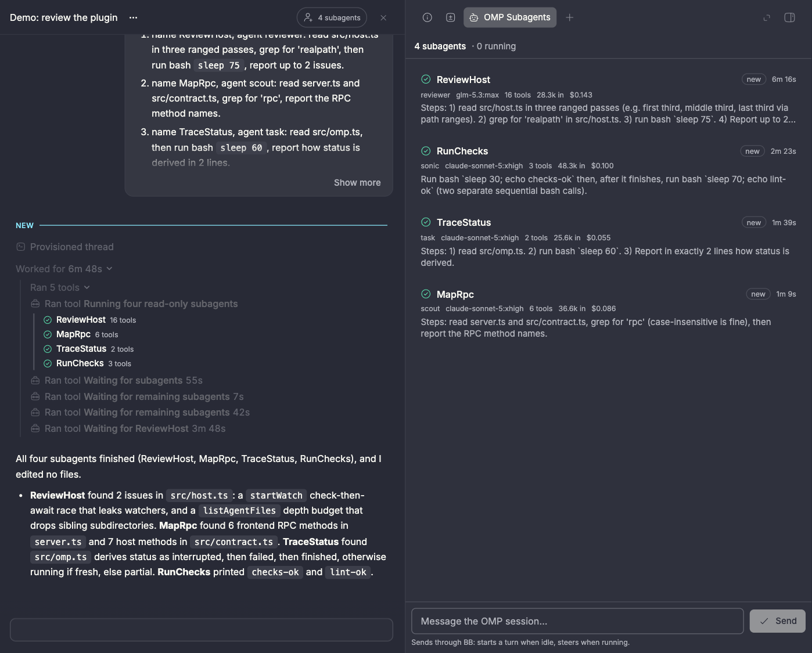This screenshot has width=812, height=653.
Task: Click Show more on the prompt message
Action: pyautogui.click(x=357, y=182)
